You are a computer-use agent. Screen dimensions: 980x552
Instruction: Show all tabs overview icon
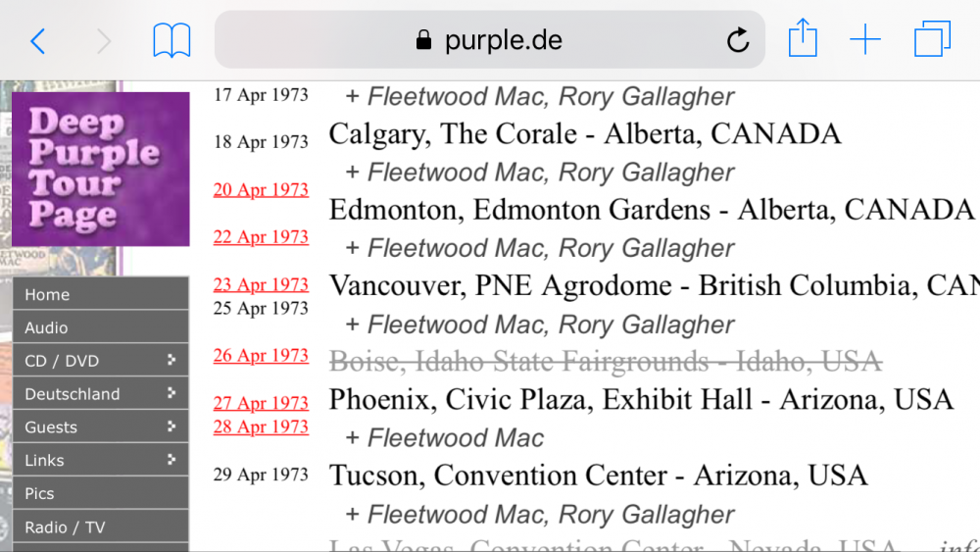pyautogui.click(x=932, y=39)
